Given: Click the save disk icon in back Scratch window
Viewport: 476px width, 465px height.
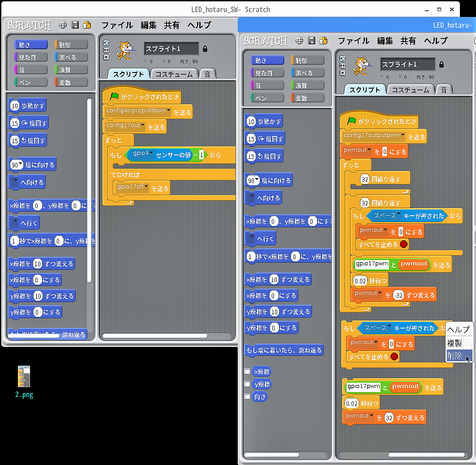Looking at the screenshot, I should point(75,25).
